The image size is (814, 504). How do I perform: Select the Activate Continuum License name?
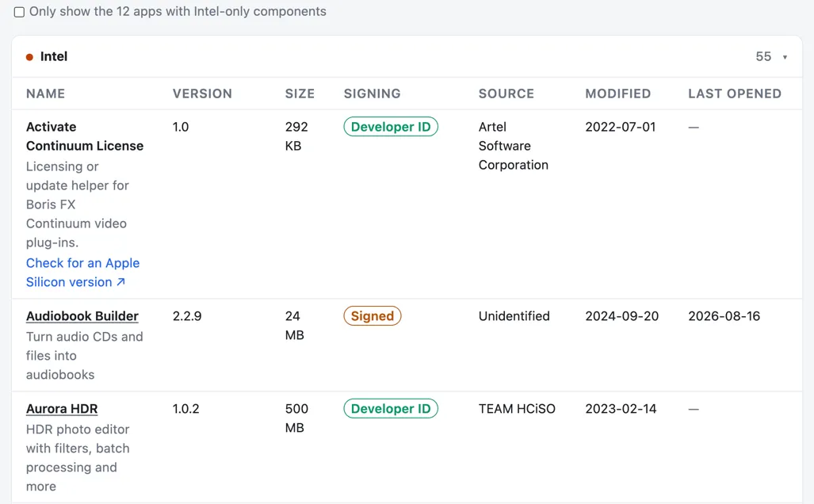tap(85, 136)
